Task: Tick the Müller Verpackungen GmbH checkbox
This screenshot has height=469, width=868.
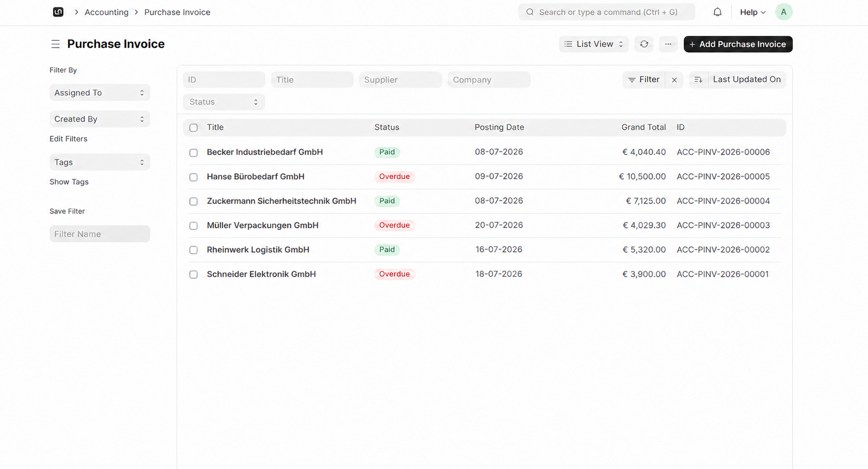Action: [x=193, y=226]
